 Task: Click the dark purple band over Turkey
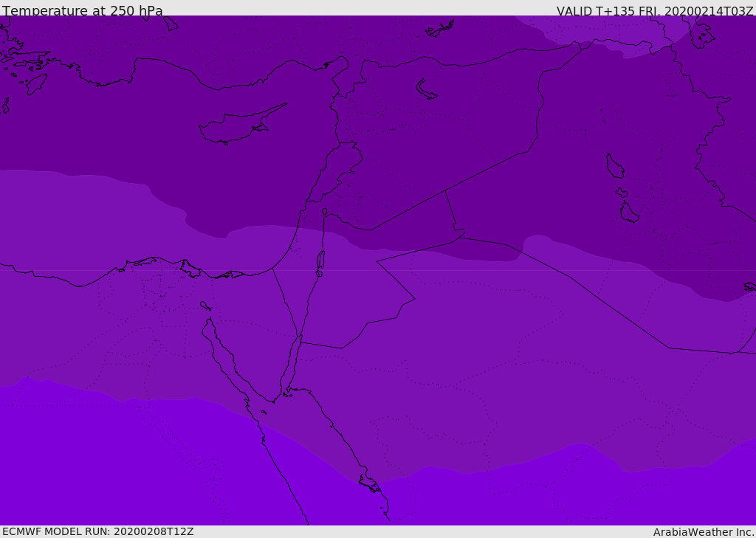[x=221, y=44]
